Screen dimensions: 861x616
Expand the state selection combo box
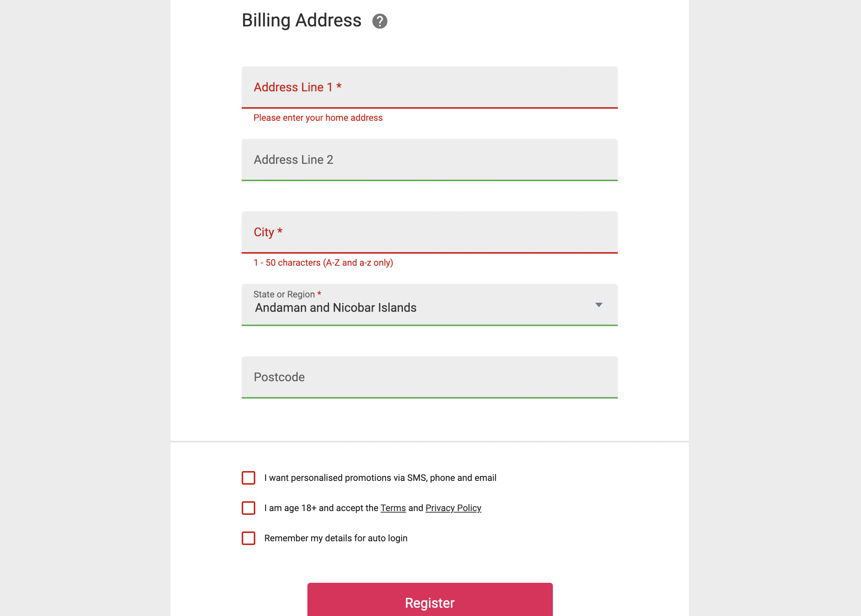[x=429, y=305]
